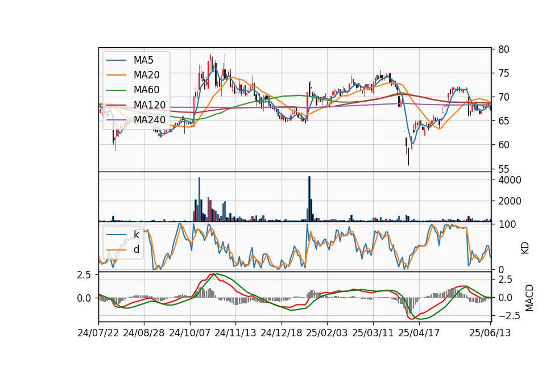The image size is (546, 392).
Task: Click the KD axis title
Action: [x=525, y=248]
